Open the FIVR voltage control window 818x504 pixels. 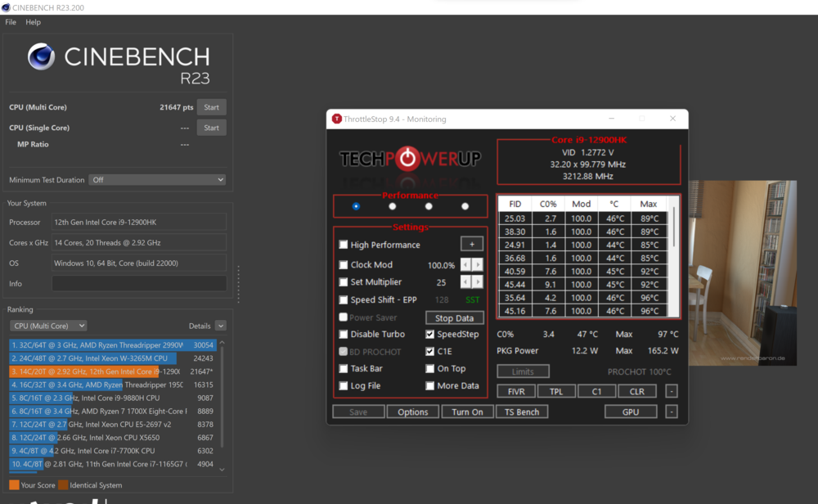point(515,391)
